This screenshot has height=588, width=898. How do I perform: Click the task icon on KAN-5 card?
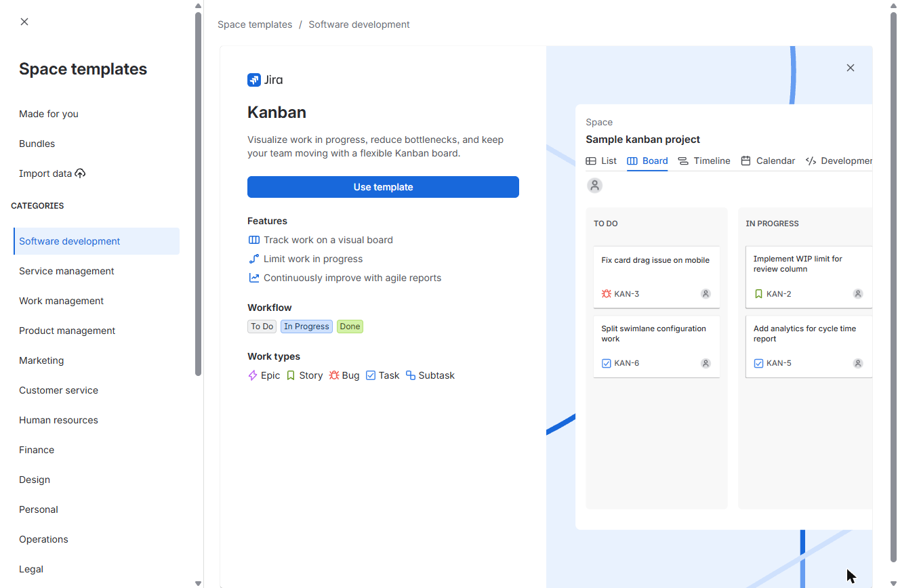click(758, 363)
